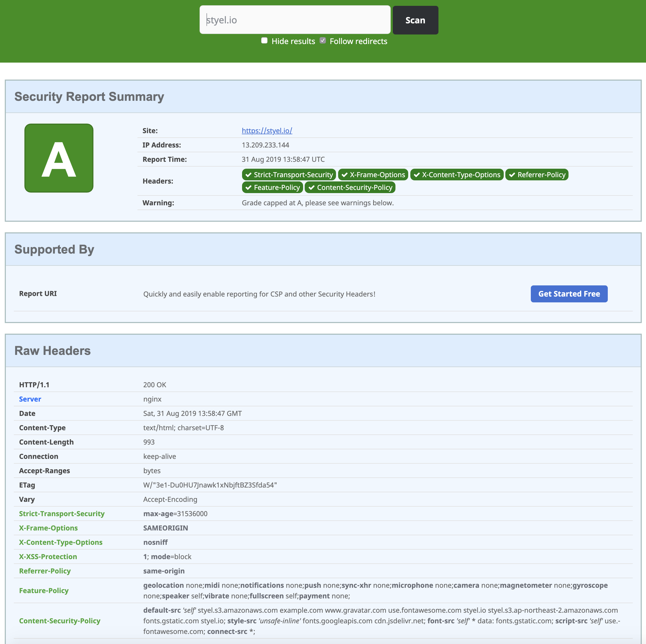Open the Strict-Transport-Security raw header link
Screen dimensions: 646x644
(x=62, y=514)
